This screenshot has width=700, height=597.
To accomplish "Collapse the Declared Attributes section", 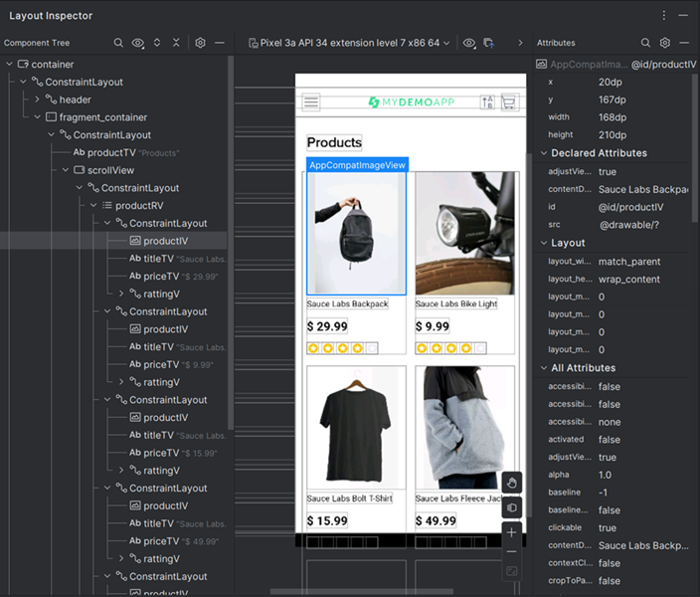I will click(544, 153).
